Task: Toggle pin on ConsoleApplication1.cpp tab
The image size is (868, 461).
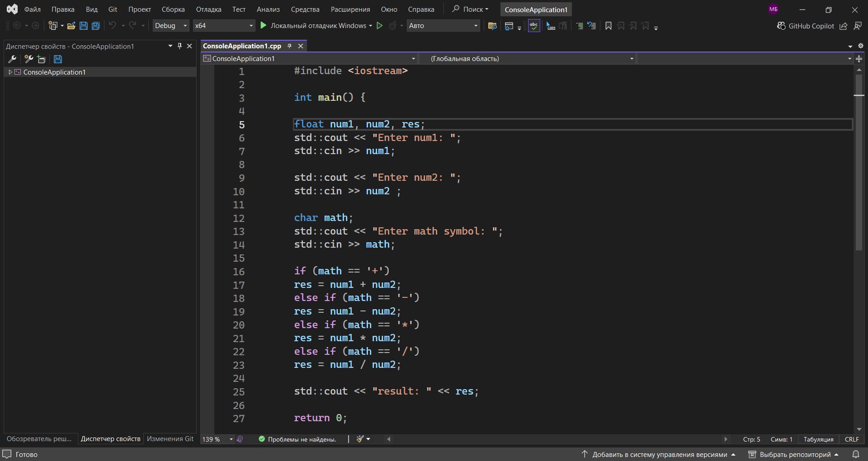Action: (289, 46)
